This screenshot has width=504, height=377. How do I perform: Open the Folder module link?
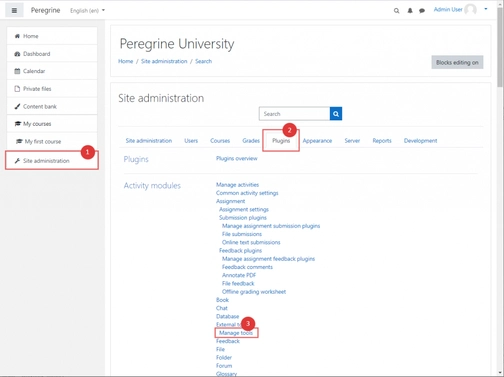point(224,357)
